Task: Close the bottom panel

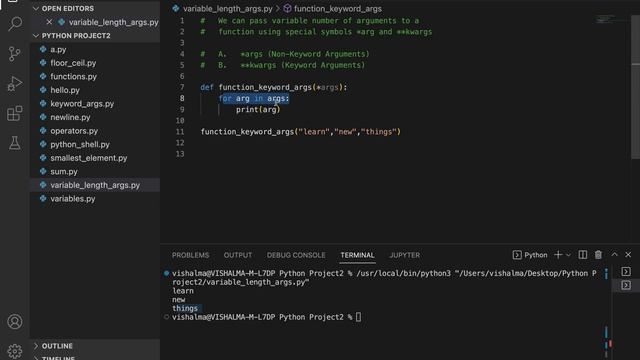Action: tap(628, 255)
